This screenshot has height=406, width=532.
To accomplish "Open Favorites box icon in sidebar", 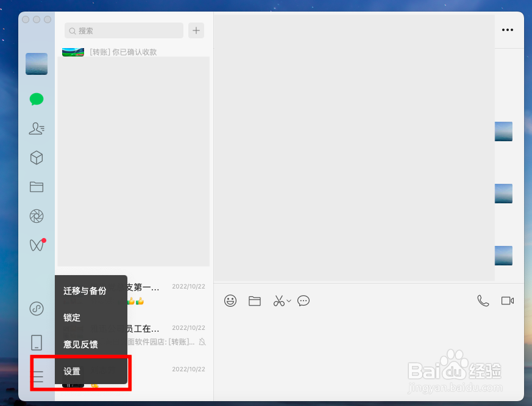I will tap(36, 158).
